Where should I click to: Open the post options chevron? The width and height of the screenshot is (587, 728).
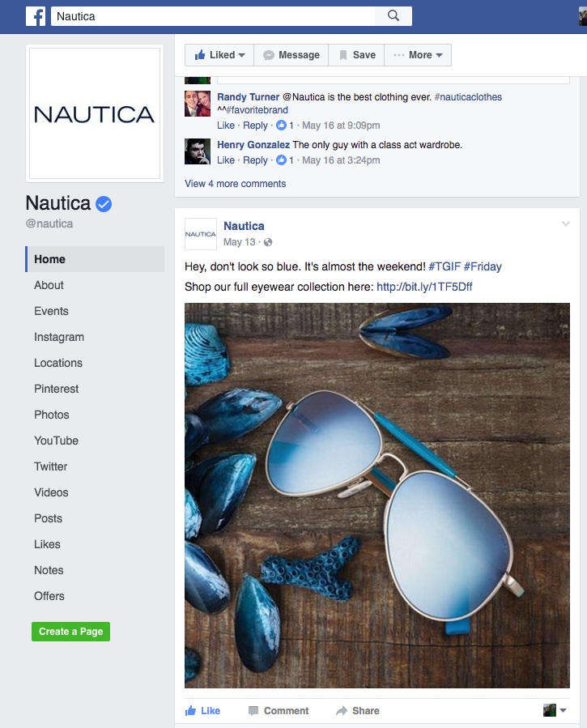(566, 224)
